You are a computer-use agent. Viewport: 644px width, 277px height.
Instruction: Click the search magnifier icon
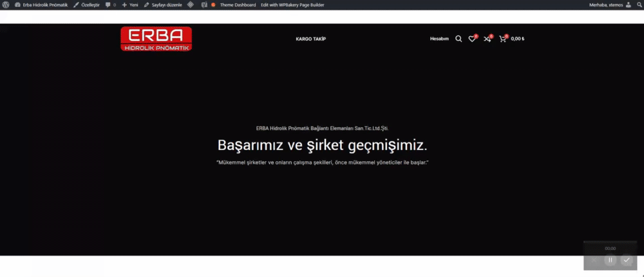(x=459, y=39)
